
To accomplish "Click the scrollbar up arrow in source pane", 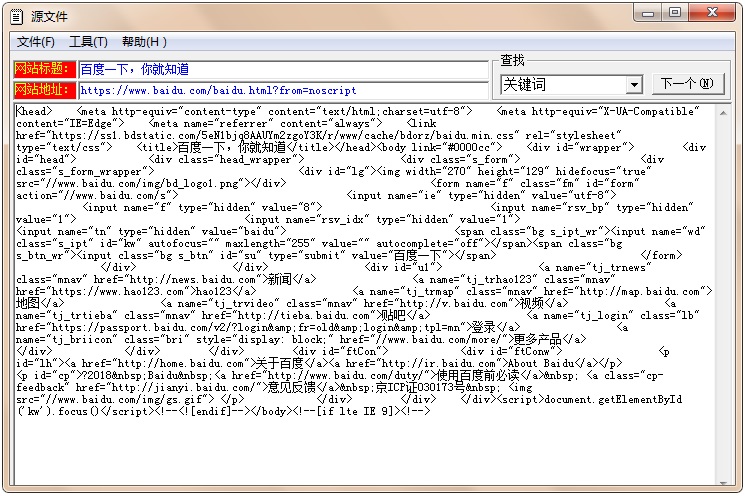I will [723, 113].
